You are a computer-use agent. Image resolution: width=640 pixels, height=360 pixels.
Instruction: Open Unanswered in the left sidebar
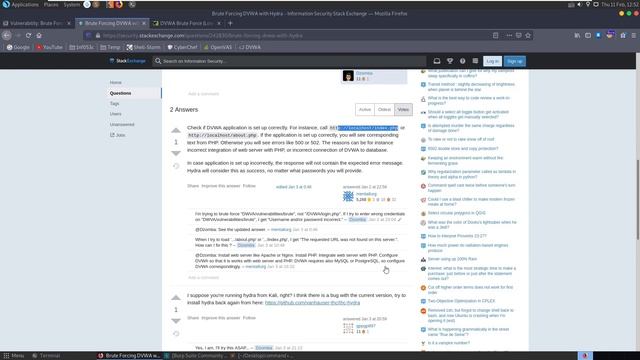click(x=122, y=124)
